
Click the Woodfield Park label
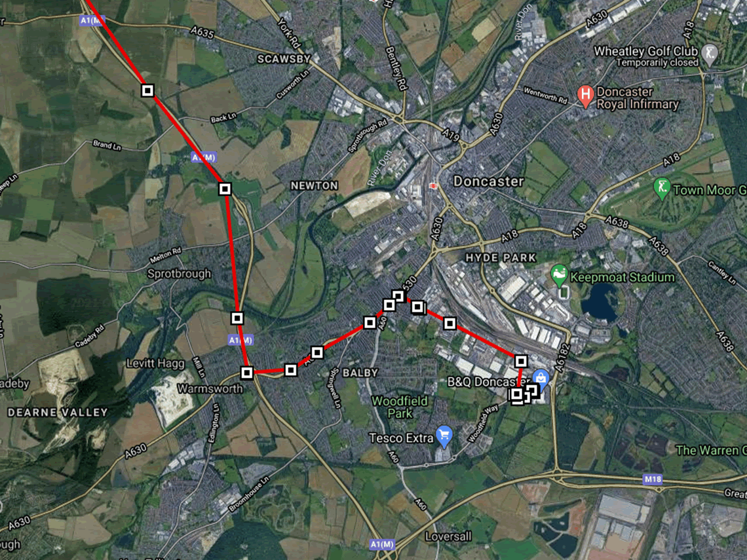tap(399, 407)
